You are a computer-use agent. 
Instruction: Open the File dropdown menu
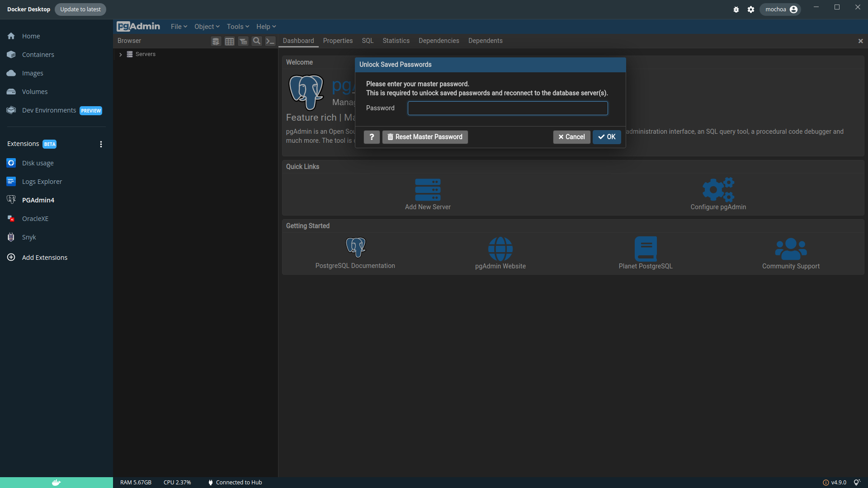[x=179, y=27]
